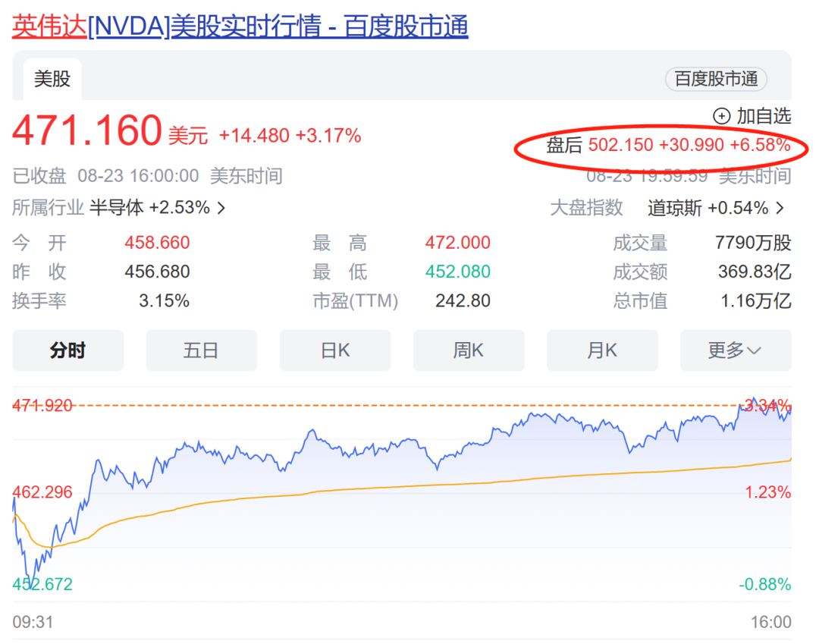Click the volume value 7790万股
Image resolution: width=819 pixels, height=644 pixels.
[753, 243]
